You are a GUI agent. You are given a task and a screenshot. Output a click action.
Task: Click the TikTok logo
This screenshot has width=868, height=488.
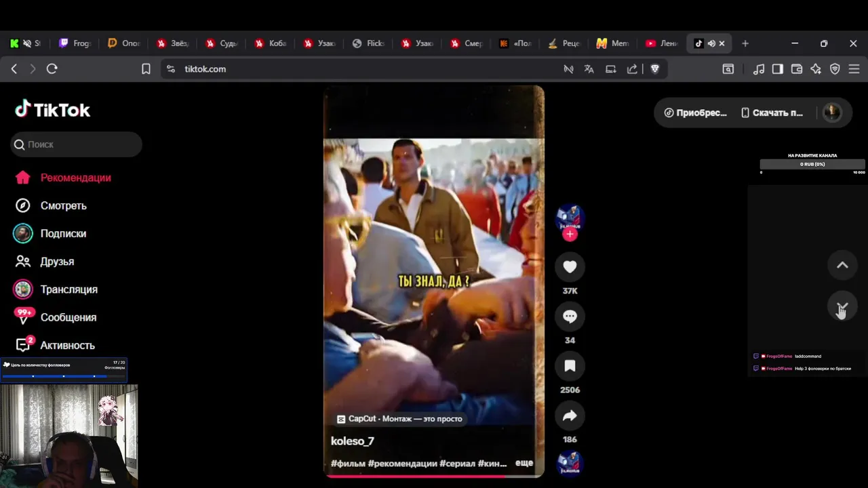[53, 110]
